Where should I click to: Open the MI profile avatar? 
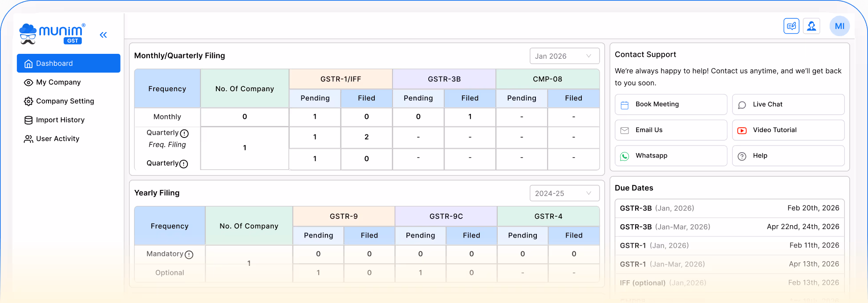[x=839, y=26]
